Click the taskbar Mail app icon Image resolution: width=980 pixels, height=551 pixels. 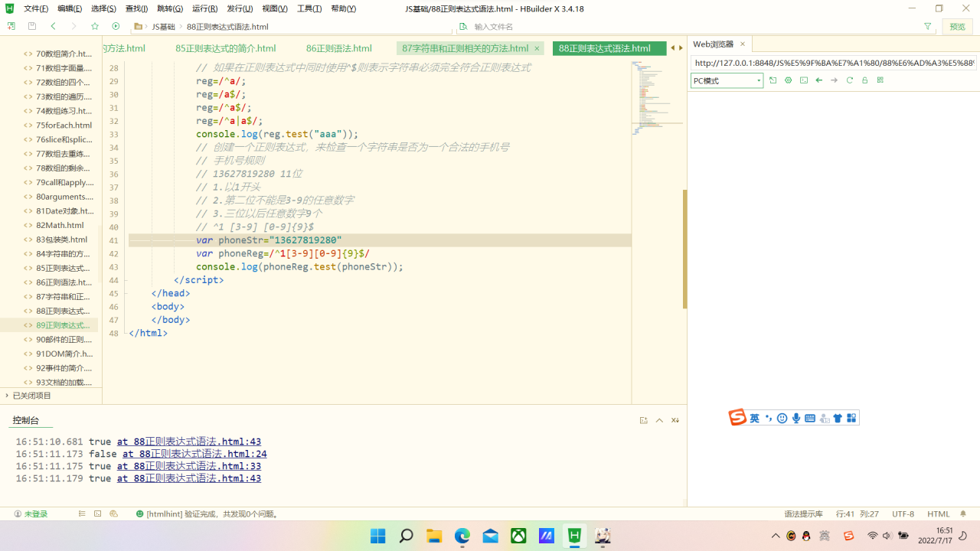click(491, 536)
